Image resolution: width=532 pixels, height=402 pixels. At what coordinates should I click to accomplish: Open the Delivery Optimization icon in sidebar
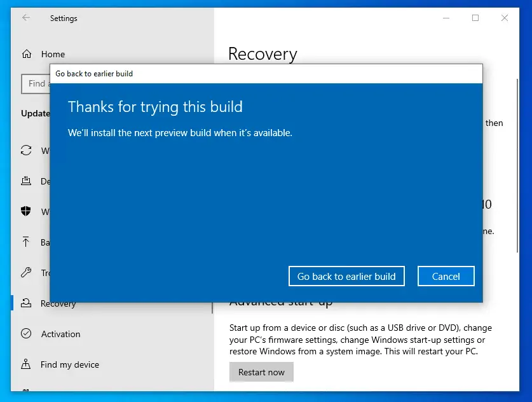point(25,181)
